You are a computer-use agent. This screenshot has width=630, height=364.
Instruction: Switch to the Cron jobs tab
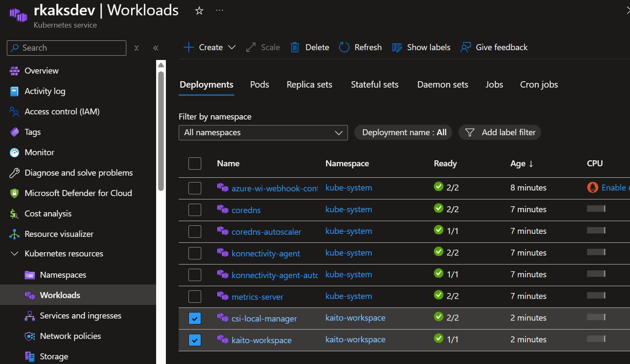coord(539,85)
